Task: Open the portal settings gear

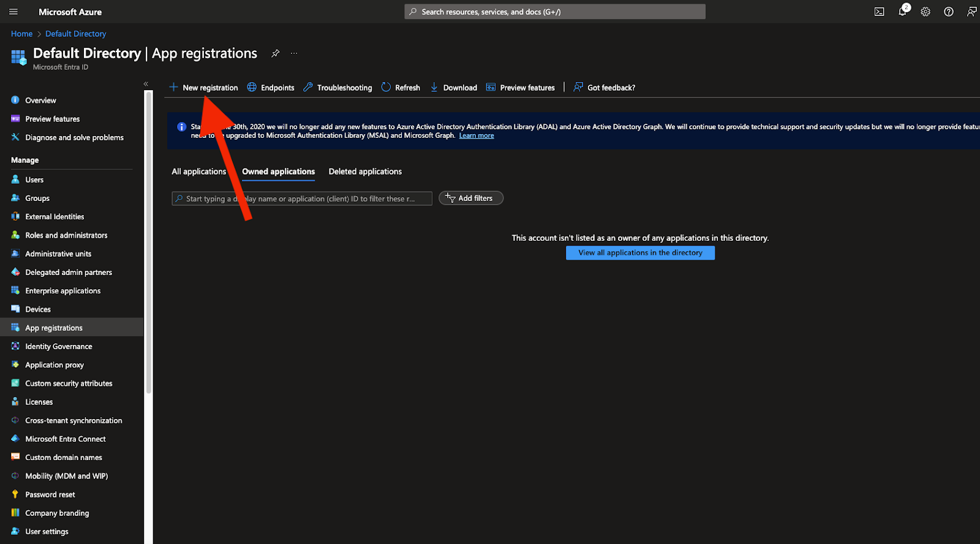Action: pos(925,12)
